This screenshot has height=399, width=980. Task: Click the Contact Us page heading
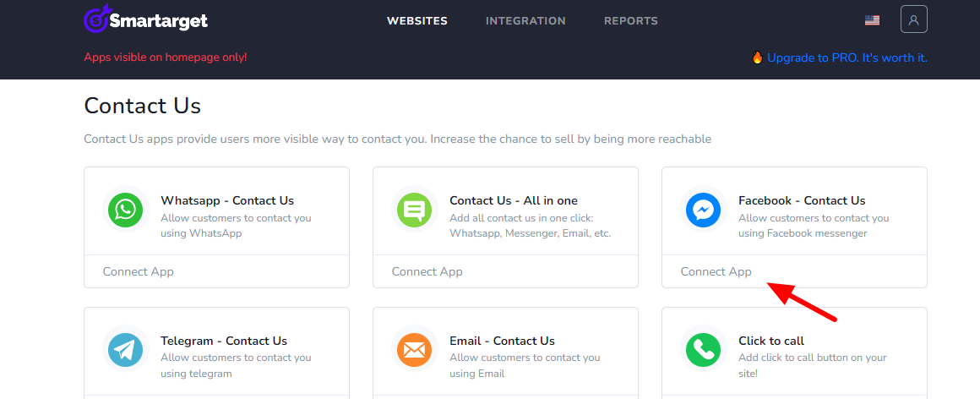(143, 106)
